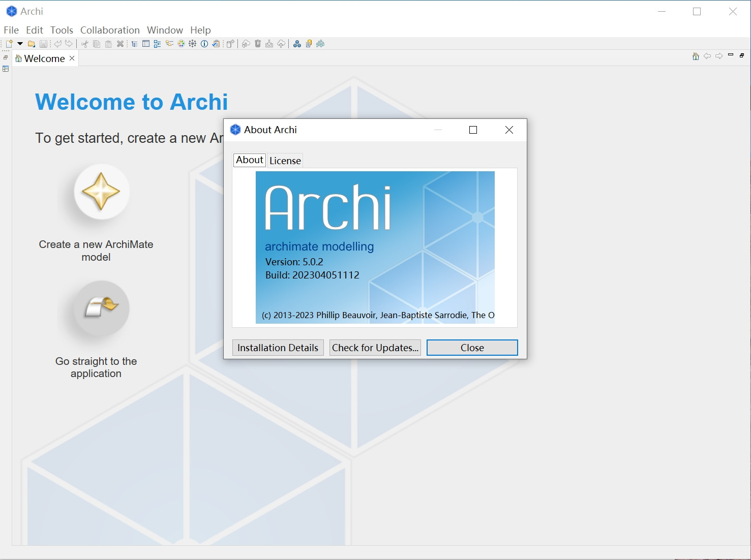This screenshot has height=560, width=751.
Task: Click the left sidebar restore icon
Action: click(6, 57)
